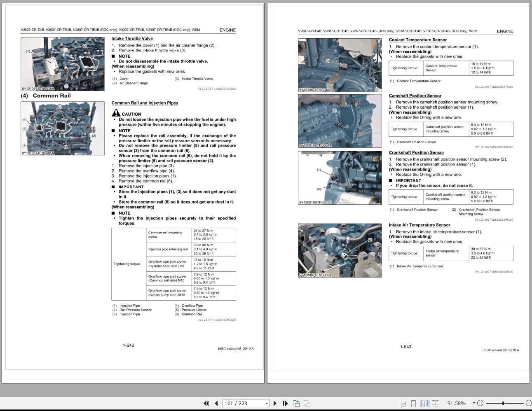Image resolution: width=532 pixels, height=411 pixels.
Task: Switch to two-page continuous layout
Action: point(436,403)
